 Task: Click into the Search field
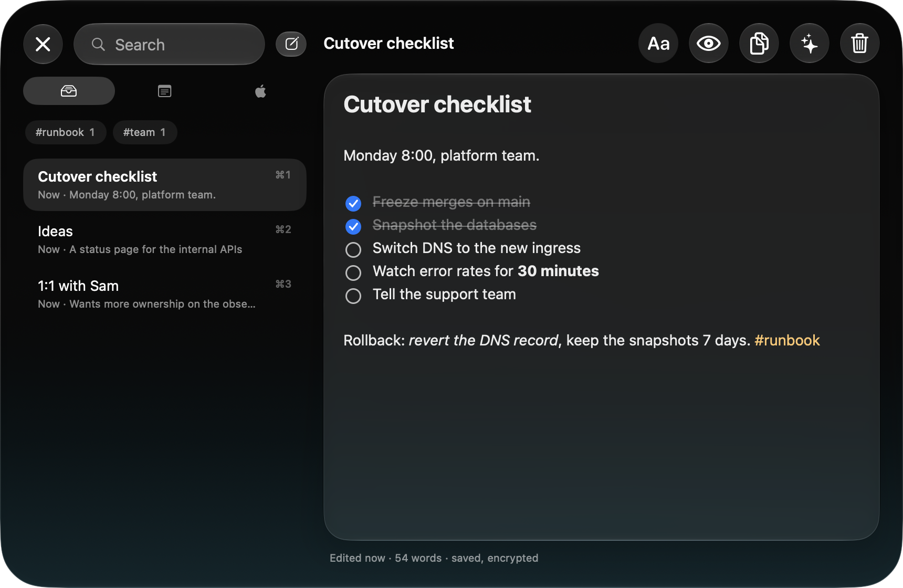pos(169,44)
